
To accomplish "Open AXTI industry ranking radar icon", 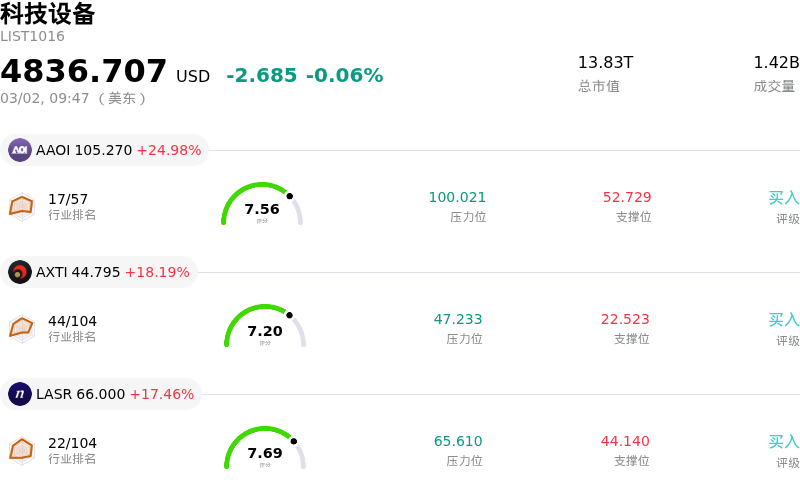I will (21, 328).
